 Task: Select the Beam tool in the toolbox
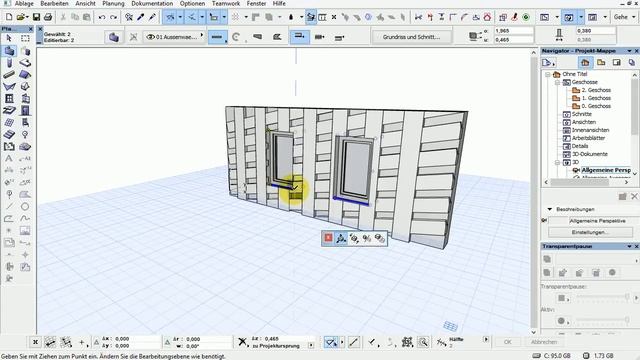coord(9,75)
